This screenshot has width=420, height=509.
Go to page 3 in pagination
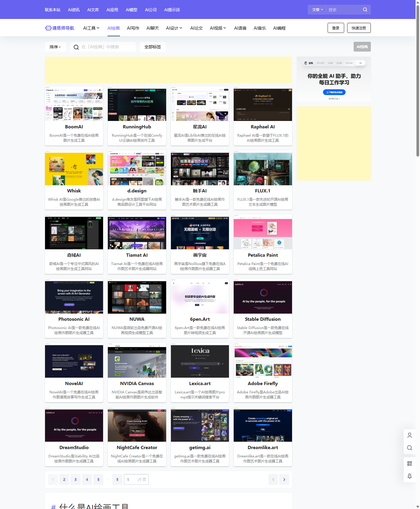click(x=76, y=479)
